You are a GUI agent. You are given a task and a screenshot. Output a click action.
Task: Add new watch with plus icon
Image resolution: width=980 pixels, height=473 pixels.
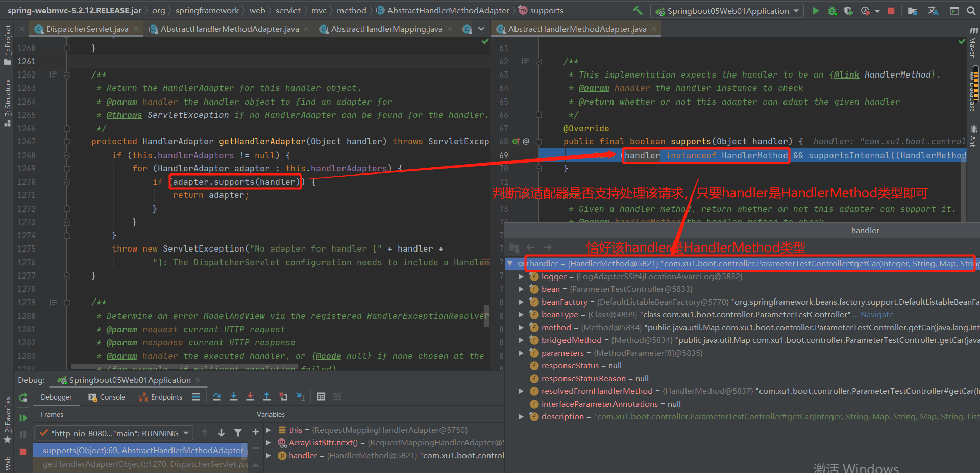click(256, 432)
